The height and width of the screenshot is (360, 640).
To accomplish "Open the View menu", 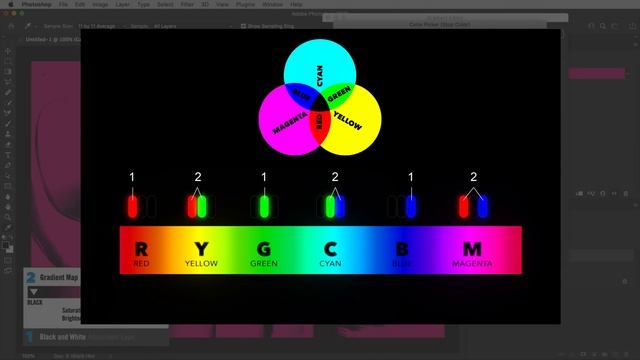I will pos(222,4).
